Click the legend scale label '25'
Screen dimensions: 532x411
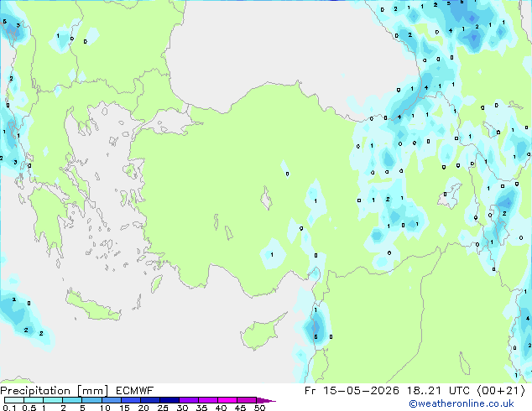tap(163, 408)
